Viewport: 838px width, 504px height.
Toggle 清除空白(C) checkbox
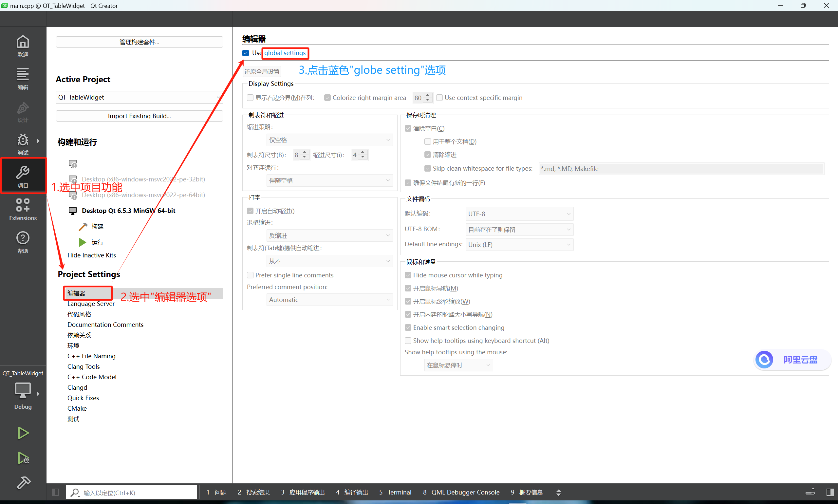[408, 128]
